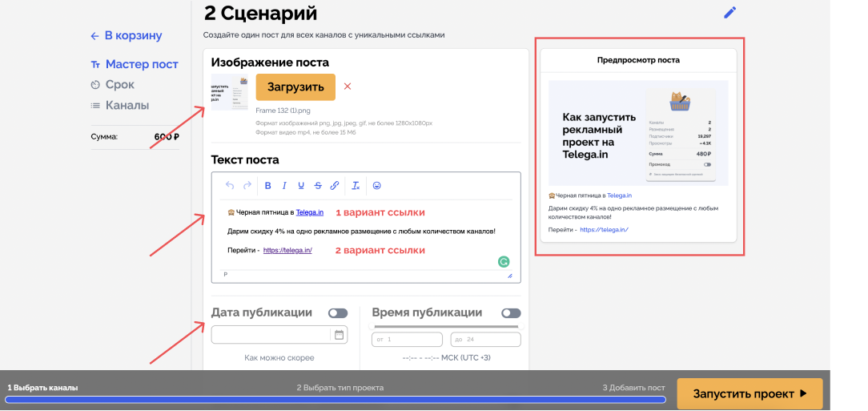Click the undo arrow in text editor
868x411 pixels.
(231, 186)
